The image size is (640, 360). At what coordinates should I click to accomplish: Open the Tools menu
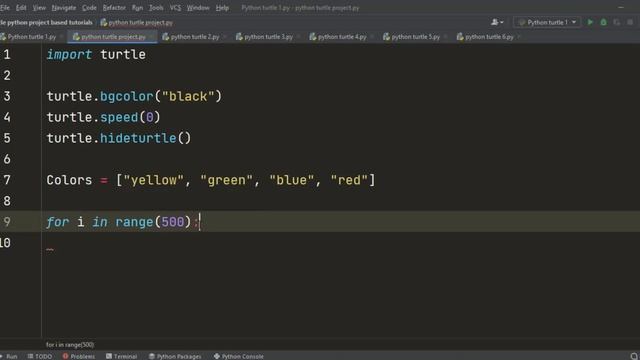(156, 8)
